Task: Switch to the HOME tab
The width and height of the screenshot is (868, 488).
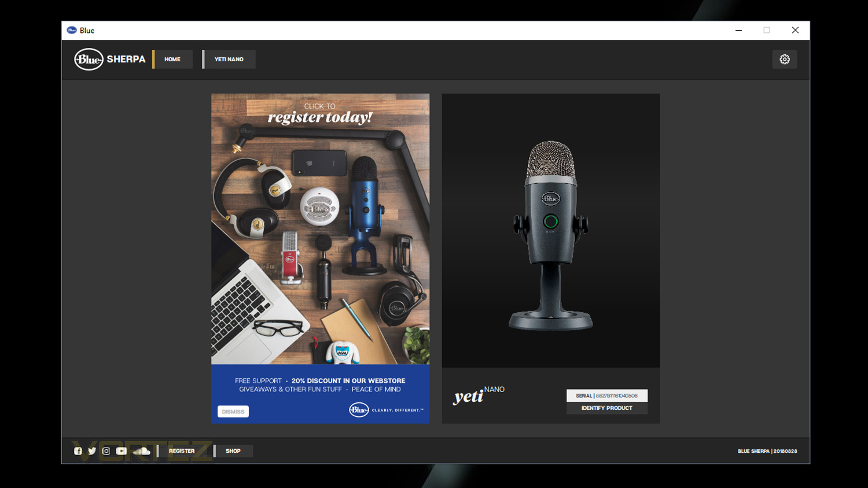Action: click(172, 59)
